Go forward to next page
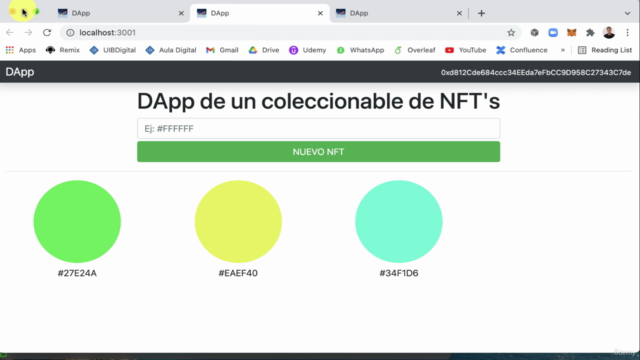640x360 pixels. (28, 32)
